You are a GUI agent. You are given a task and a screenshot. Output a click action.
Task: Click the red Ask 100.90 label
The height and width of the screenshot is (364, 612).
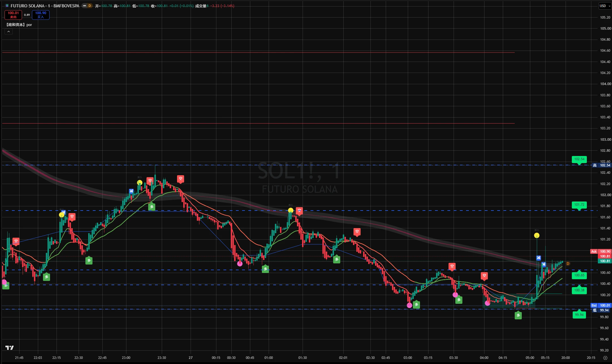click(x=601, y=252)
